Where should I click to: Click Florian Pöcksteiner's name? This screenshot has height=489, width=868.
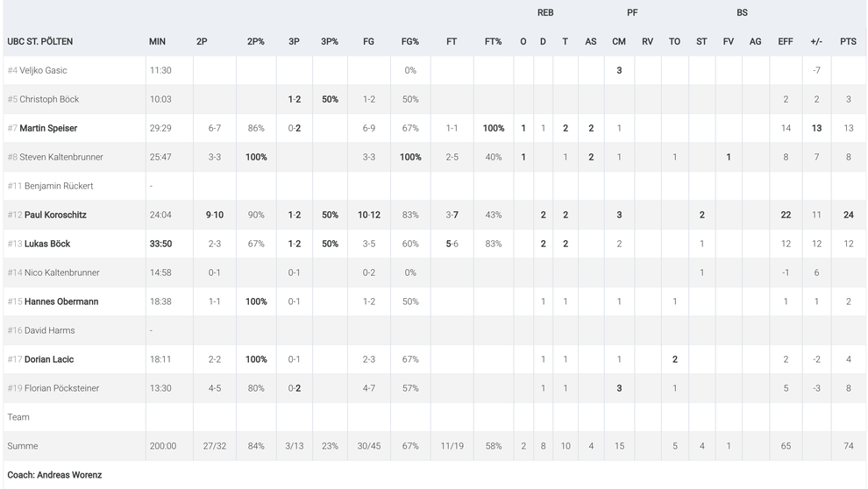click(x=62, y=388)
